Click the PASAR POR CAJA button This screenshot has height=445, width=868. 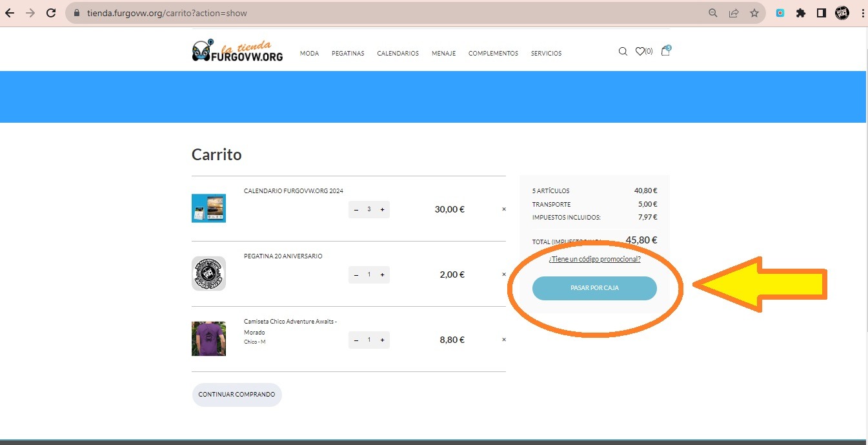point(594,288)
